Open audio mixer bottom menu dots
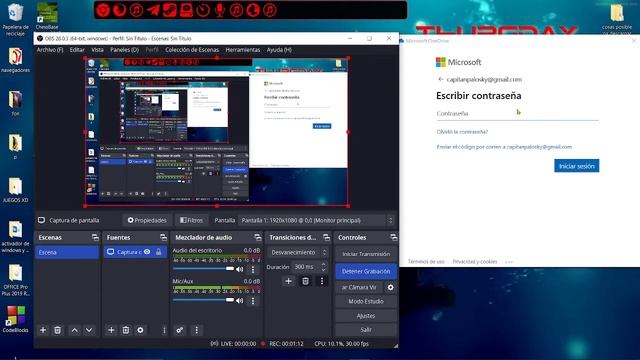Screen dimensions: 640x360 pos(197,330)
